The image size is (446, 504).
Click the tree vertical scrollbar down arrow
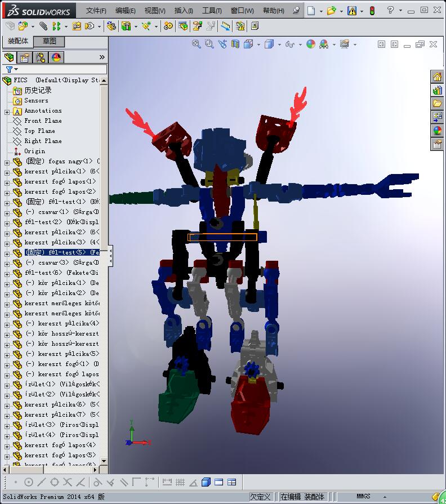point(104,461)
